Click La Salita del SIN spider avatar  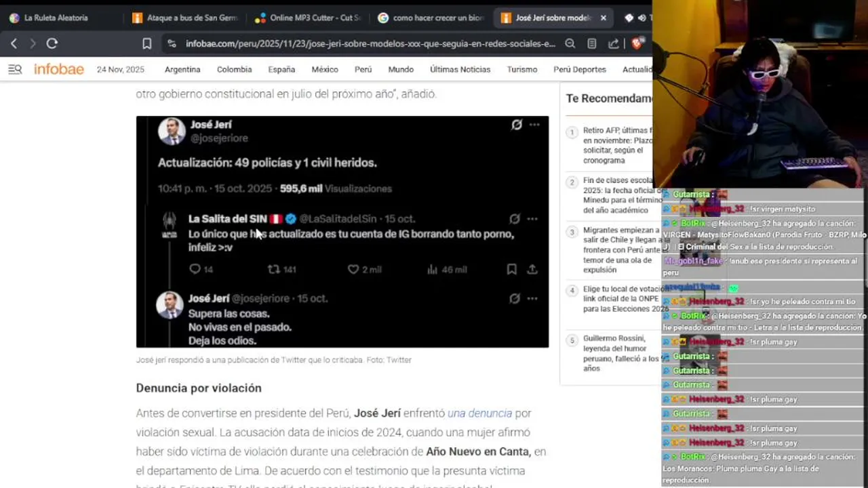pyautogui.click(x=170, y=224)
